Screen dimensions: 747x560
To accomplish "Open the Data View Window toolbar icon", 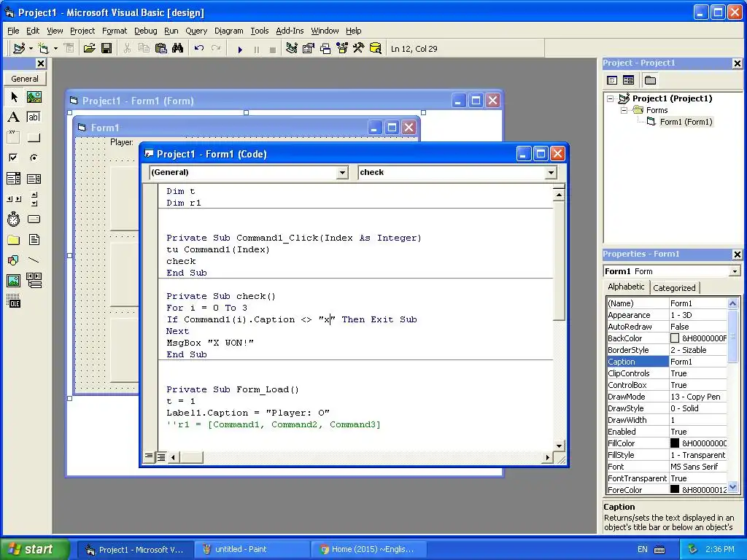I will 376,49.
